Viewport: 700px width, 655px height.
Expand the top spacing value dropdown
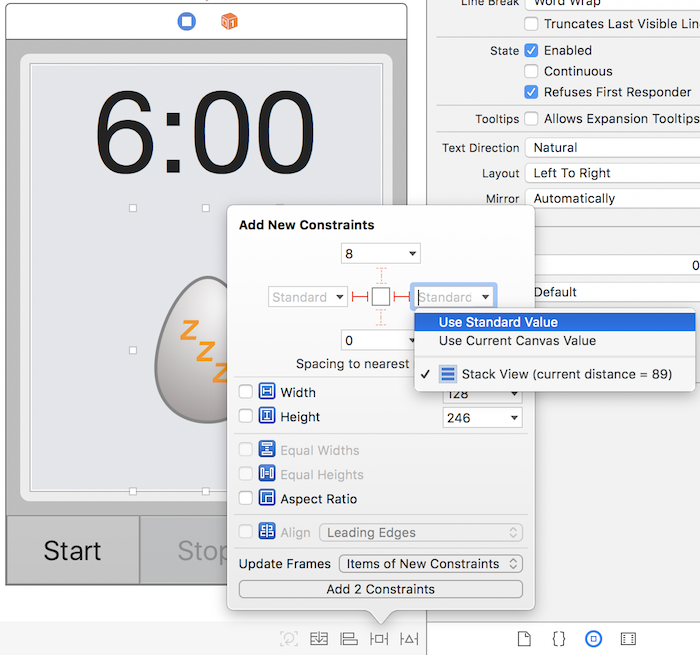click(x=413, y=254)
